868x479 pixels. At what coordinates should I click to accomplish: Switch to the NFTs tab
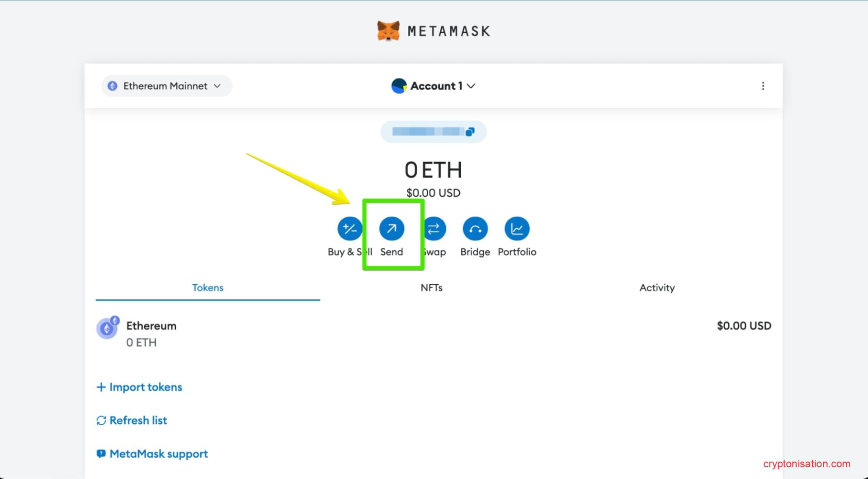[431, 288]
